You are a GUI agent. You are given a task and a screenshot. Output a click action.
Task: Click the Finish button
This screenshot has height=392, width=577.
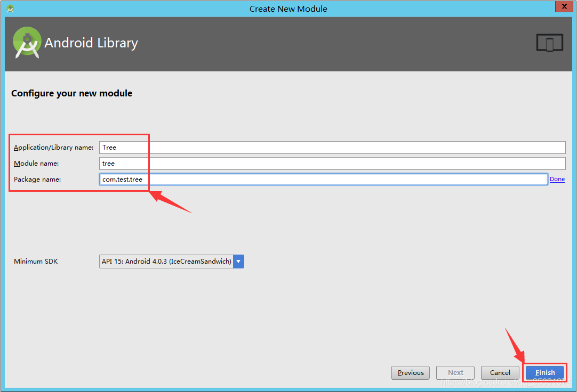click(x=545, y=372)
